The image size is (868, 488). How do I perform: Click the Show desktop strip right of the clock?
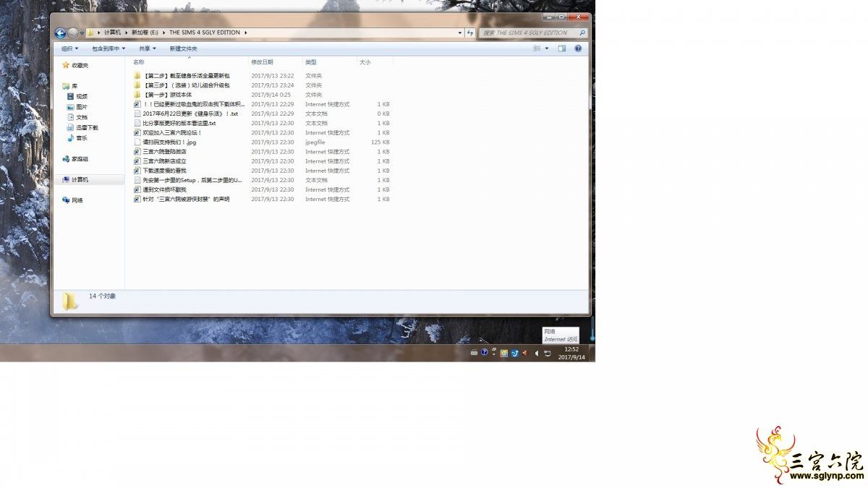(592, 353)
